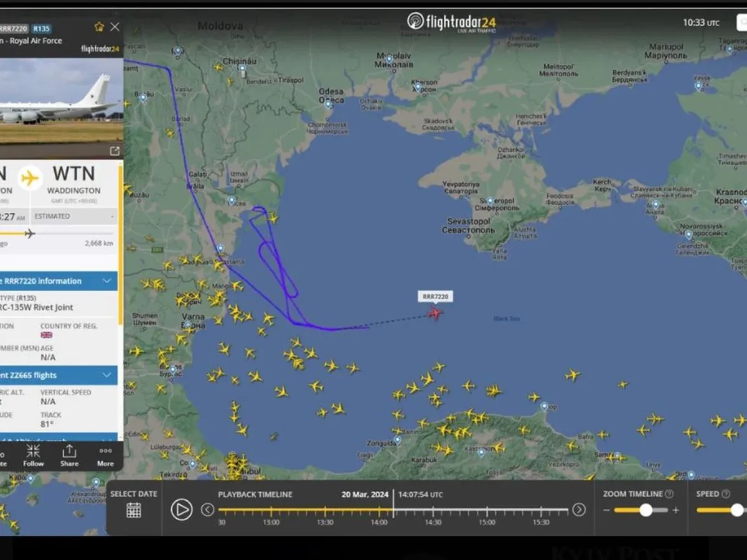Click the Share icon

coord(69,455)
